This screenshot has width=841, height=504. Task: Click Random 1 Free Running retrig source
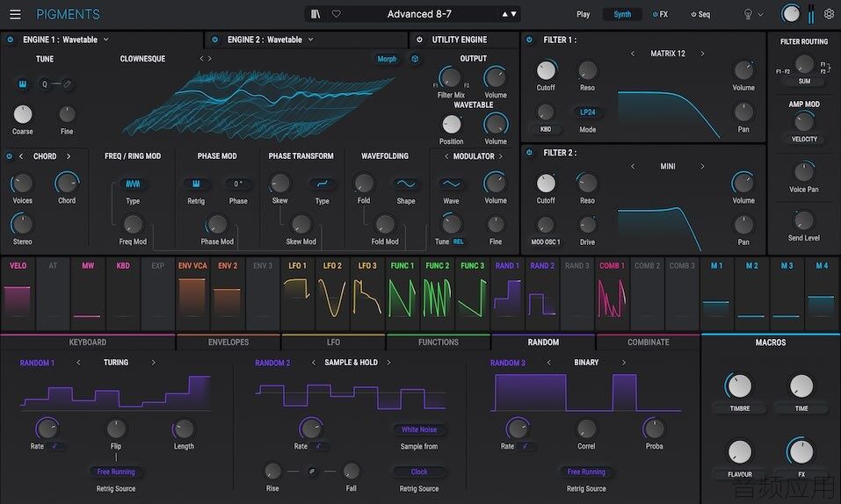pyautogui.click(x=116, y=472)
